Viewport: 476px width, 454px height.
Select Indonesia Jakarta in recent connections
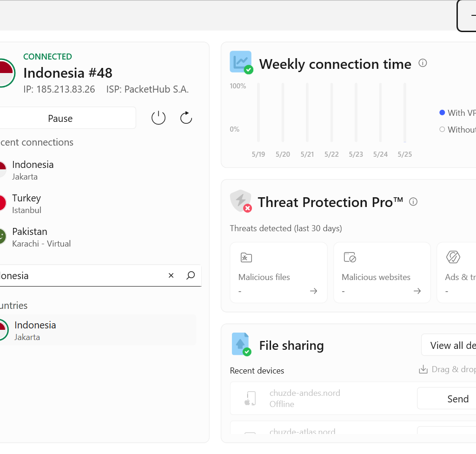click(x=97, y=170)
